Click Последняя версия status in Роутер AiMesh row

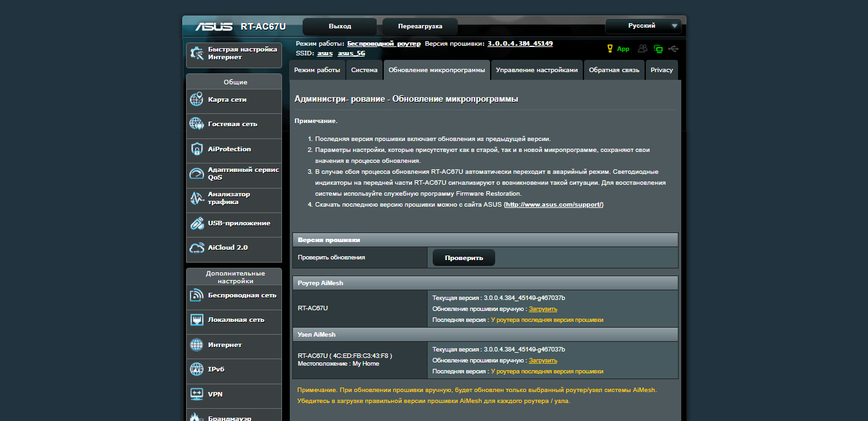[x=518, y=320]
